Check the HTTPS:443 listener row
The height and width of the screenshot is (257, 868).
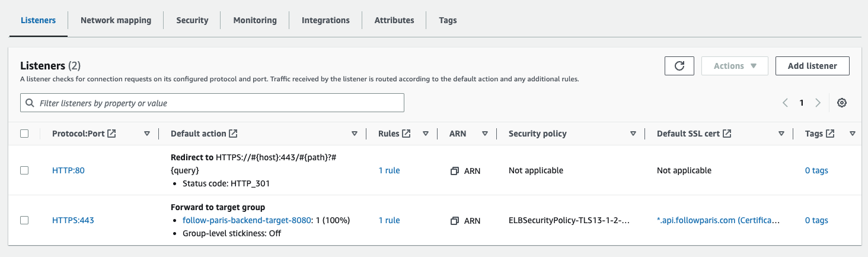click(x=24, y=220)
